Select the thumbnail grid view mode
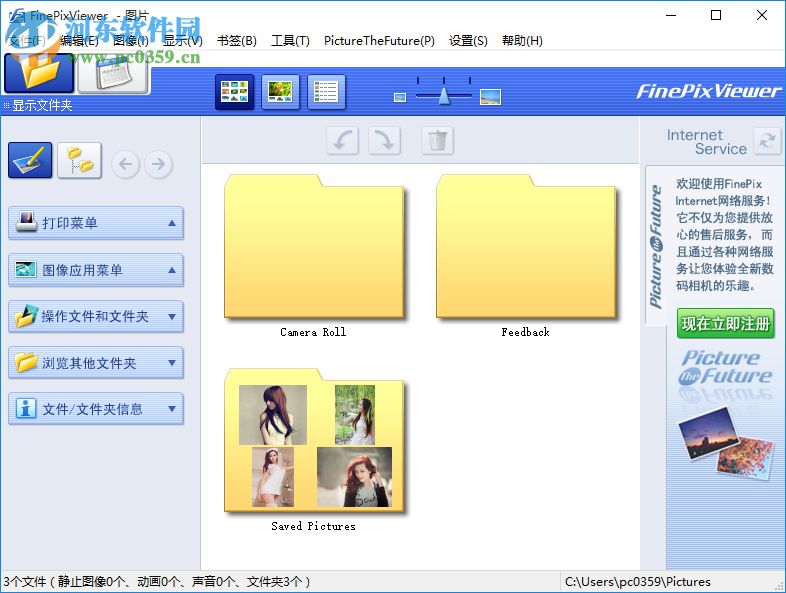Viewport: 786px width, 593px height. pyautogui.click(x=234, y=92)
